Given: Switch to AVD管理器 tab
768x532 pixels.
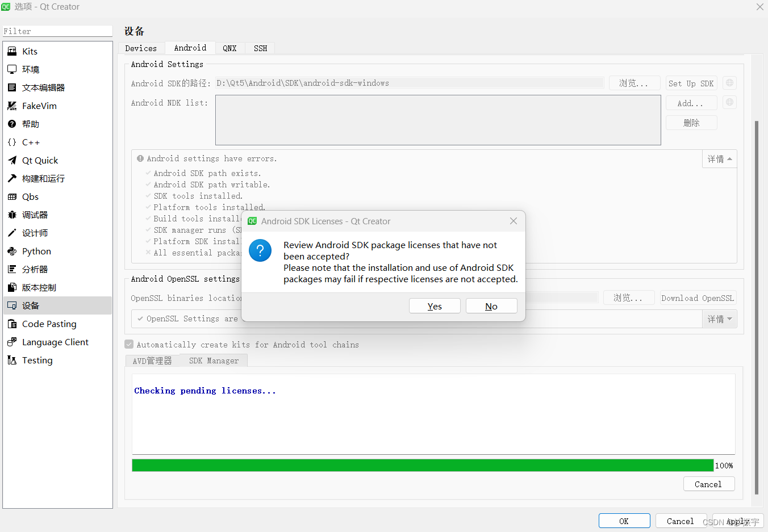Looking at the screenshot, I should pos(152,361).
